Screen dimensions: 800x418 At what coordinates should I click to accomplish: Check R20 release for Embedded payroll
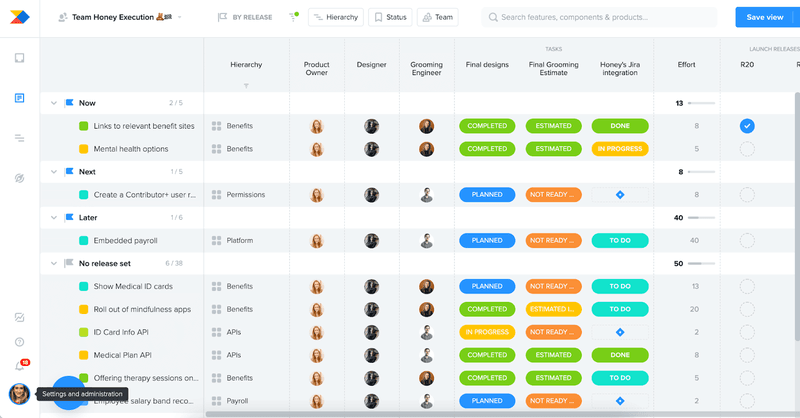click(747, 241)
